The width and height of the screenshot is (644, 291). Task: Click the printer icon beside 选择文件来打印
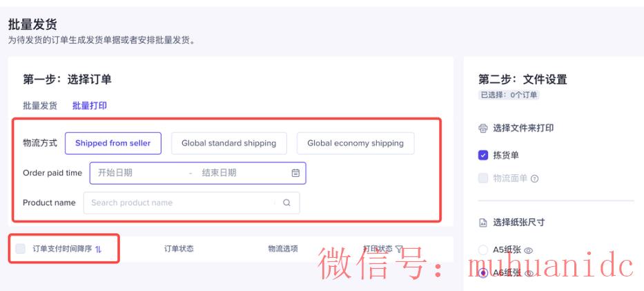coord(483,129)
